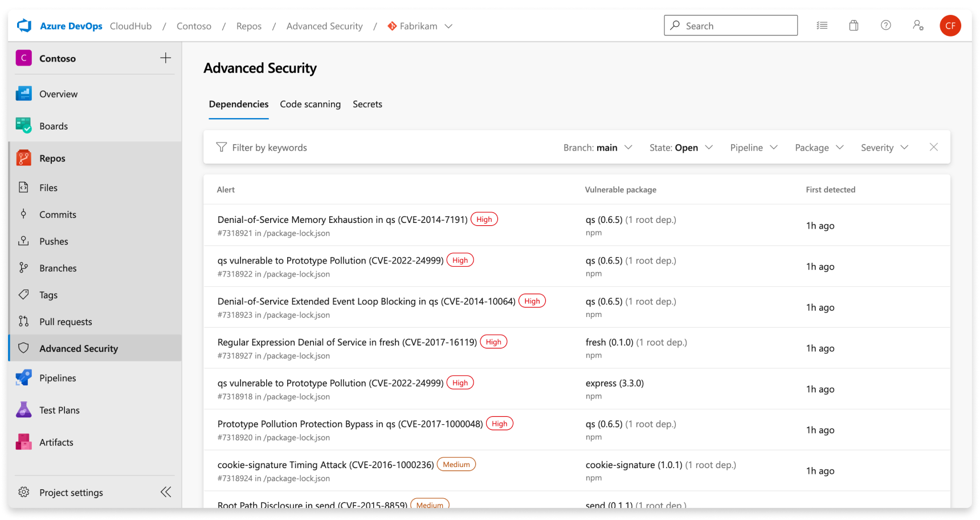Image resolution: width=980 pixels, height=520 pixels.
Task: Open Test Plans in the sidebar
Action: click(59, 409)
